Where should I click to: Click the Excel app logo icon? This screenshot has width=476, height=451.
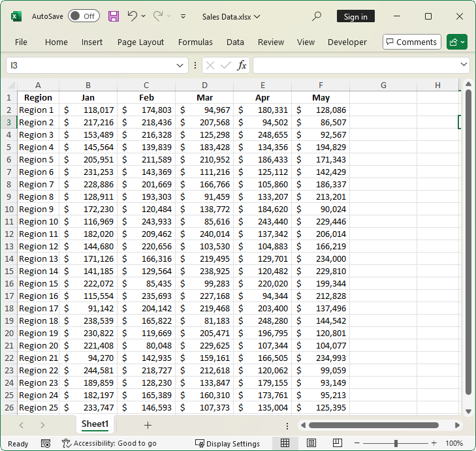click(x=16, y=16)
